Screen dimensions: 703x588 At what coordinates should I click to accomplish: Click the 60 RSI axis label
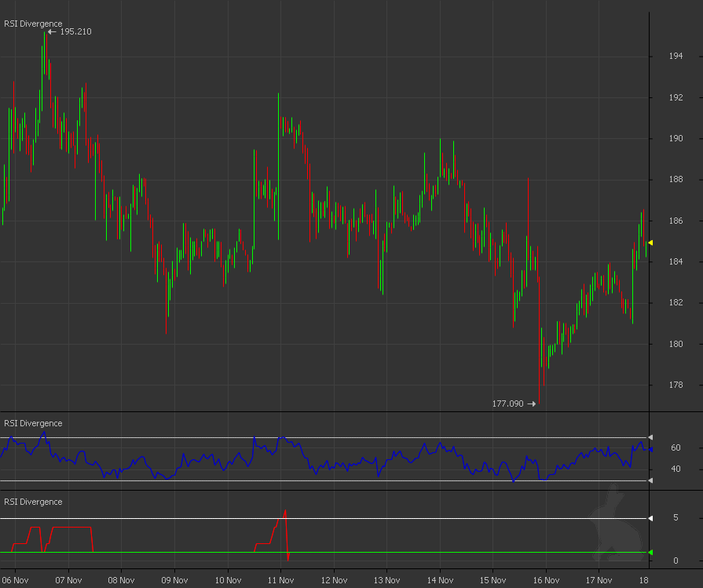coord(676,447)
